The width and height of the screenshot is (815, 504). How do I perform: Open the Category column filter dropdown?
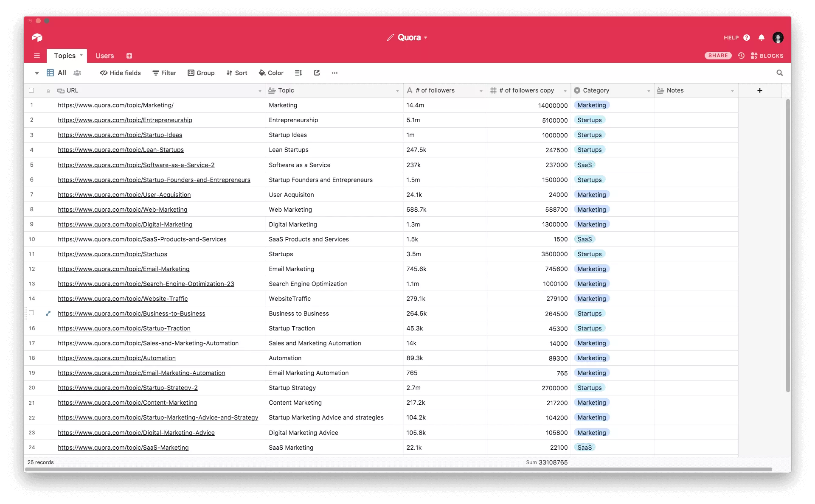(x=648, y=90)
